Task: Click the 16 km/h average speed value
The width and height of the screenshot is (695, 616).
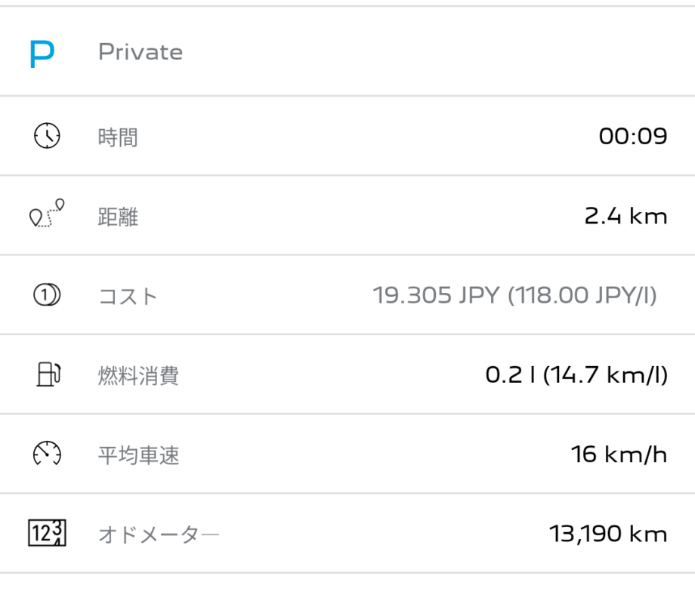Action: point(619,455)
